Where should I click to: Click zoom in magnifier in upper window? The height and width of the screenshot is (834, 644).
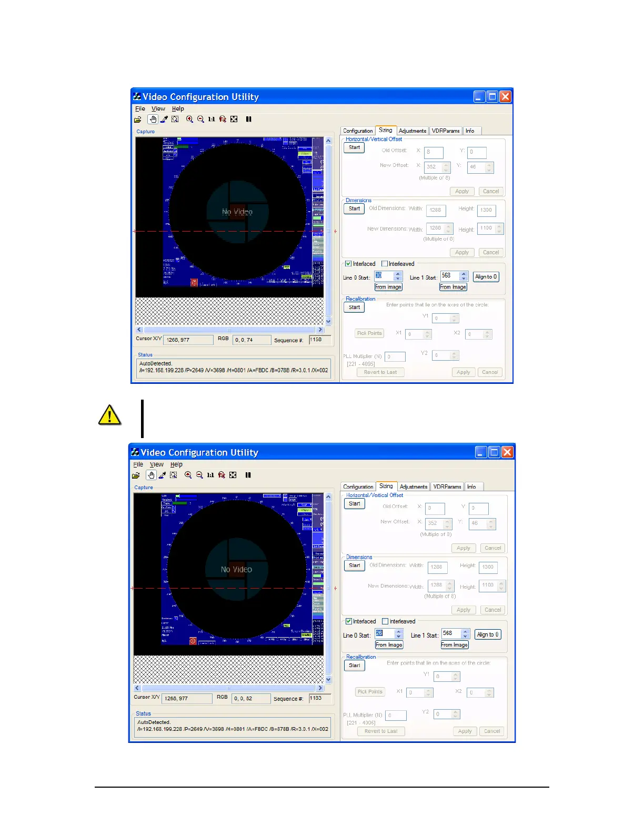pos(189,120)
